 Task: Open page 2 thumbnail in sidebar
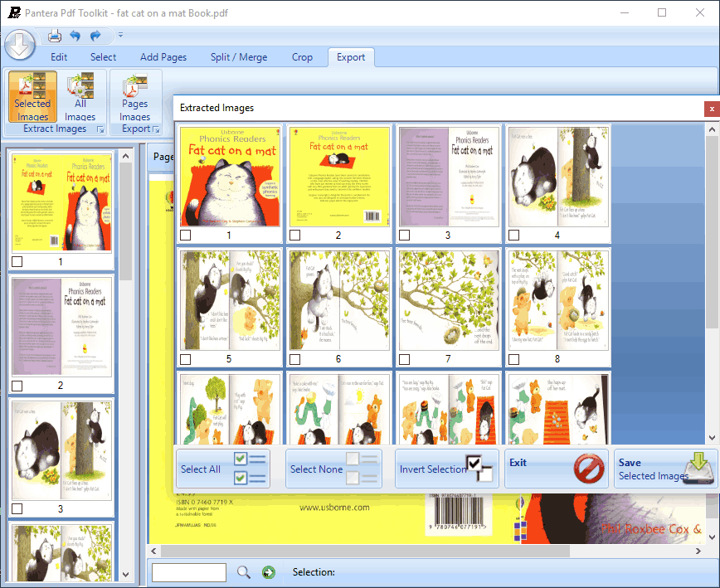coord(61,327)
